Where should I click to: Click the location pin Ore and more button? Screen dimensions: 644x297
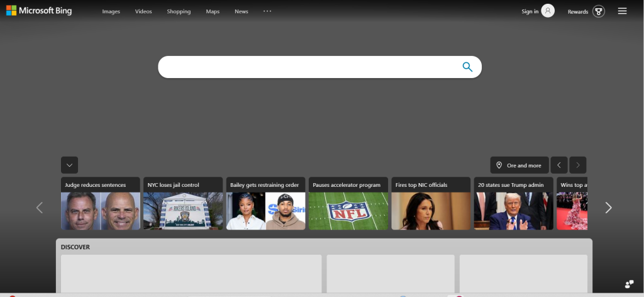click(519, 165)
